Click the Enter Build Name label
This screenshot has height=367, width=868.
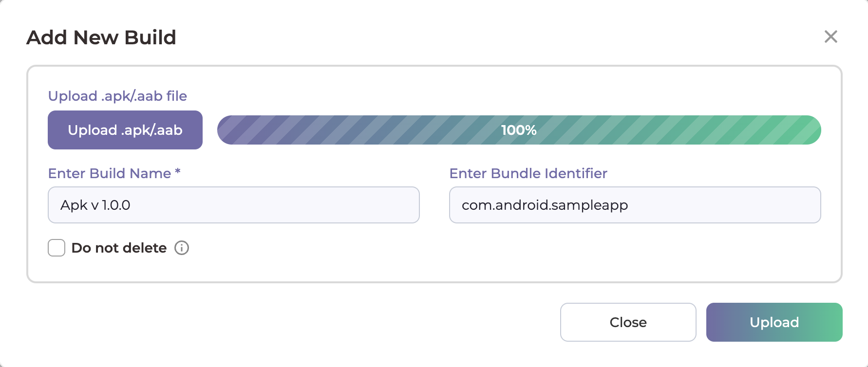coord(110,173)
